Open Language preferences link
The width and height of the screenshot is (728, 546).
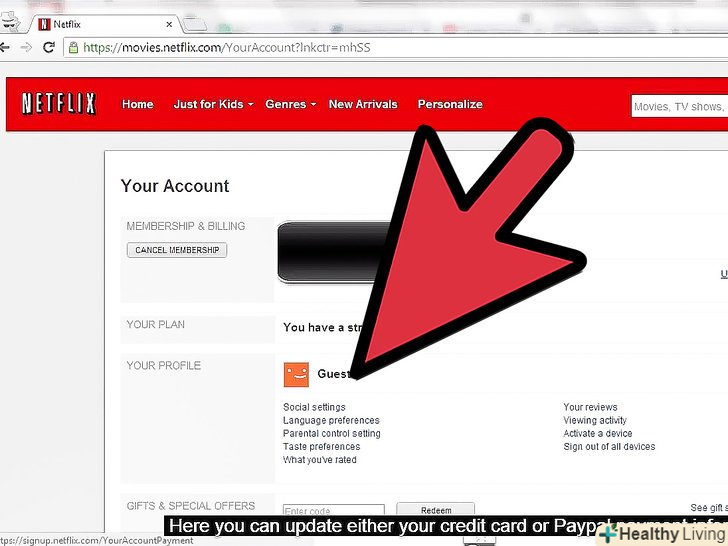coord(331,420)
